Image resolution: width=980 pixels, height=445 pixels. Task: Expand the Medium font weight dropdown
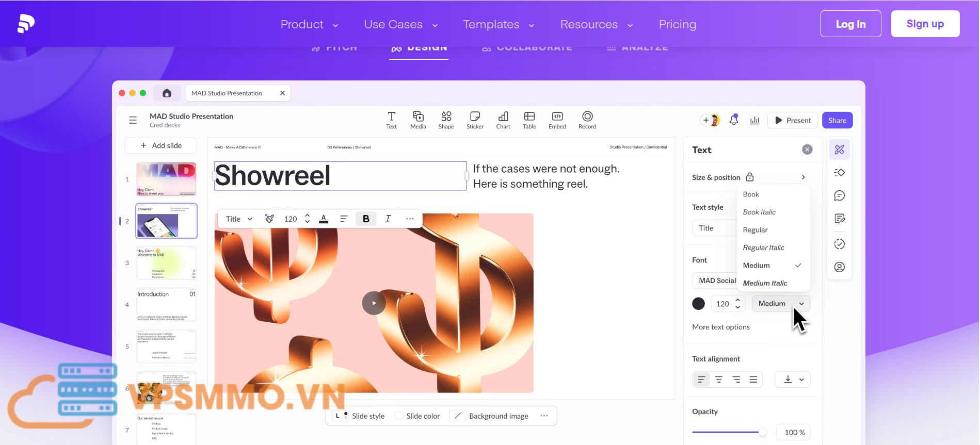coord(780,304)
